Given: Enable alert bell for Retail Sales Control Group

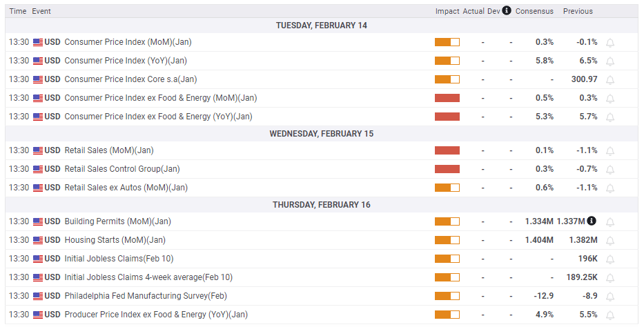Looking at the screenshot, I should tap(610, 169).
